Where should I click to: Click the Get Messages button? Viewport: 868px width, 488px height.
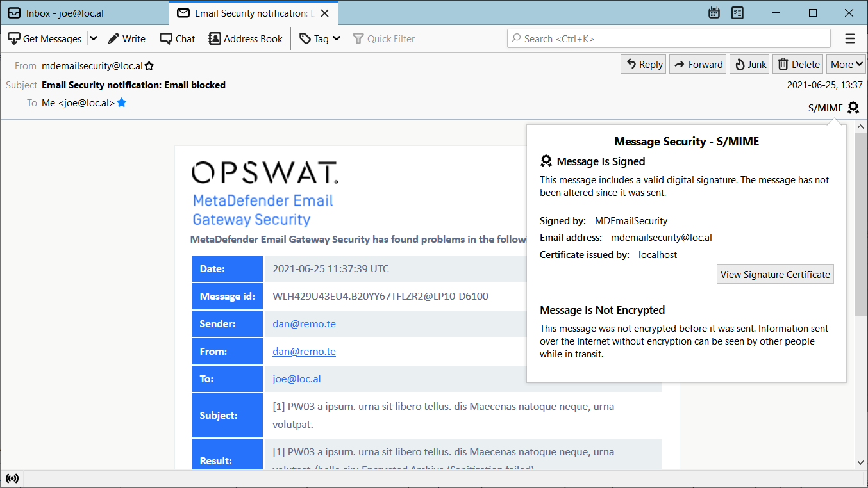[44, 38]
